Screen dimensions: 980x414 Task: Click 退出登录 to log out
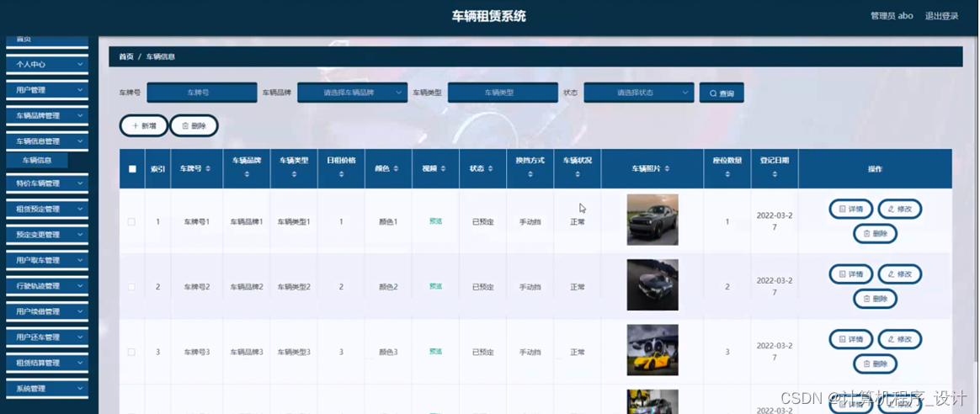[x=941, y=16]
